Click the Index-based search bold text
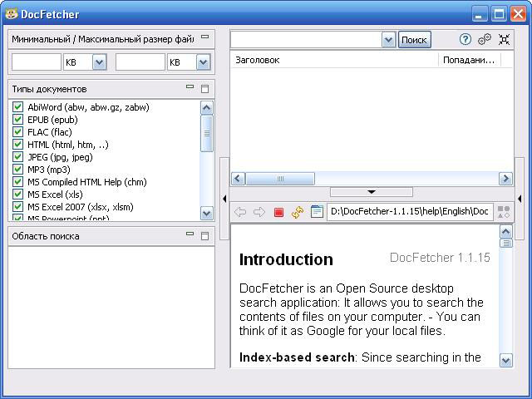 click(x=297, y=357)
